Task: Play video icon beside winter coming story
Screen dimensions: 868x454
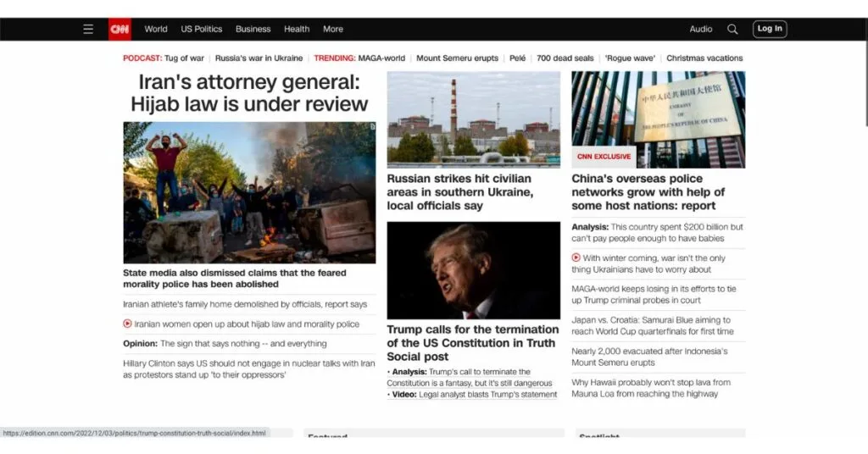Action: [576, 257]
